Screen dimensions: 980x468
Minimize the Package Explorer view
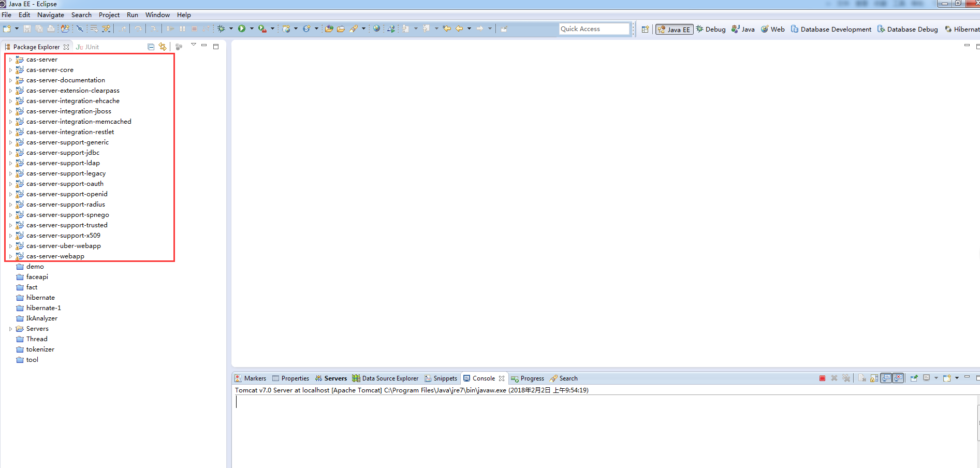pos(204,46)
